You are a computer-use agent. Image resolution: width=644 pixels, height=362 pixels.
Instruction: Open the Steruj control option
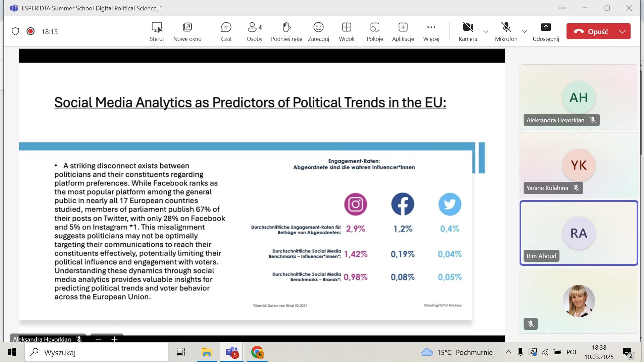(157, 32)
